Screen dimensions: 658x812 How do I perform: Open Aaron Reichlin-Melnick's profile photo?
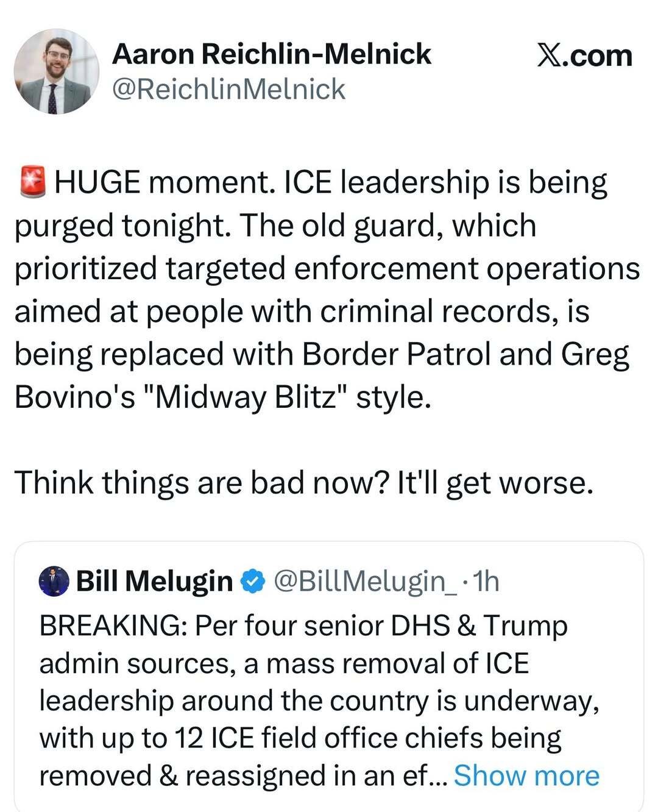pyautogui.click(x=57, y=72)
